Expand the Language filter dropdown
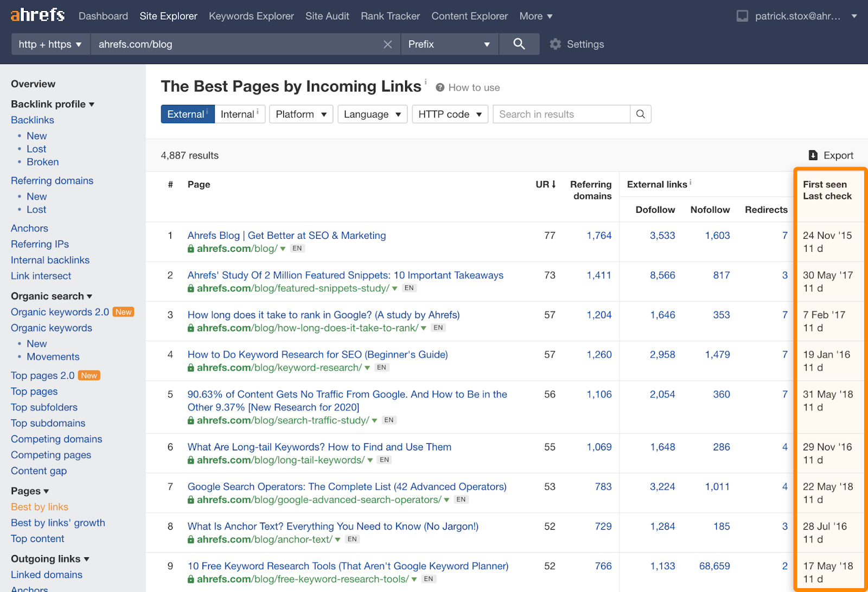The height and width of the screenshot is (592, 868). tap(372, 114)
